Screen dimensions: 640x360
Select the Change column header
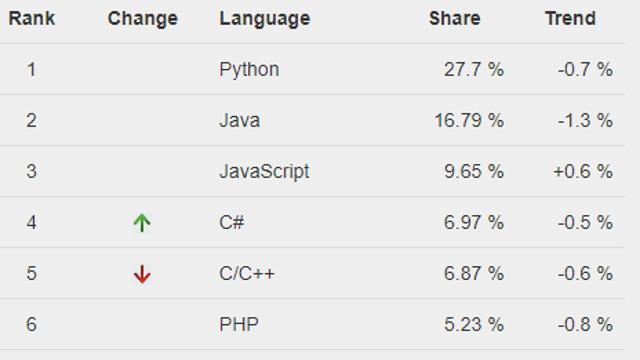tap(143, 19)
